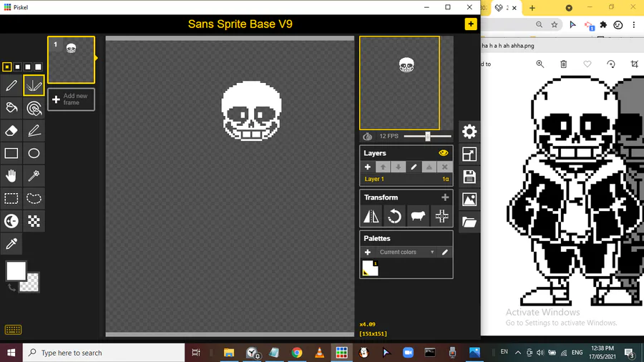Toggle layer preview eye icon

pos(443,153)
